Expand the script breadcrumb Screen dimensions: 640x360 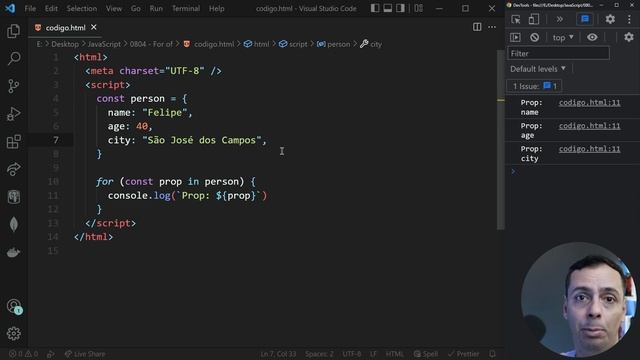coord(293,44)
